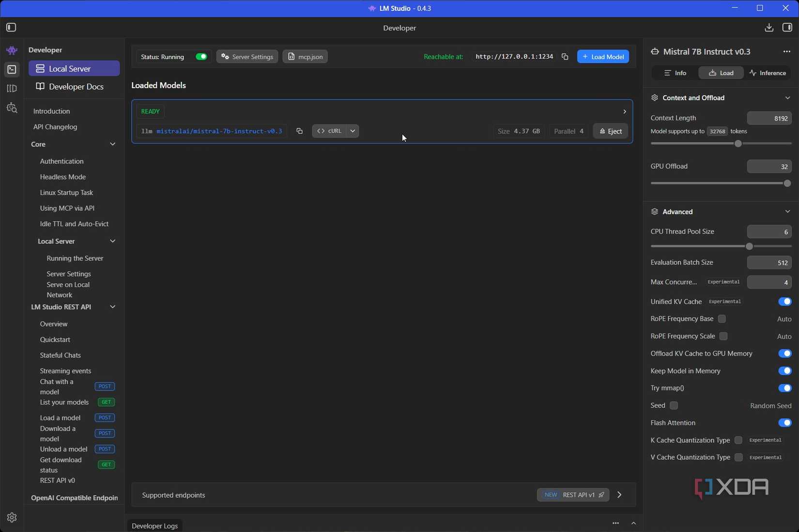Open Developer Logs more options ellipsis

point(615,523)
